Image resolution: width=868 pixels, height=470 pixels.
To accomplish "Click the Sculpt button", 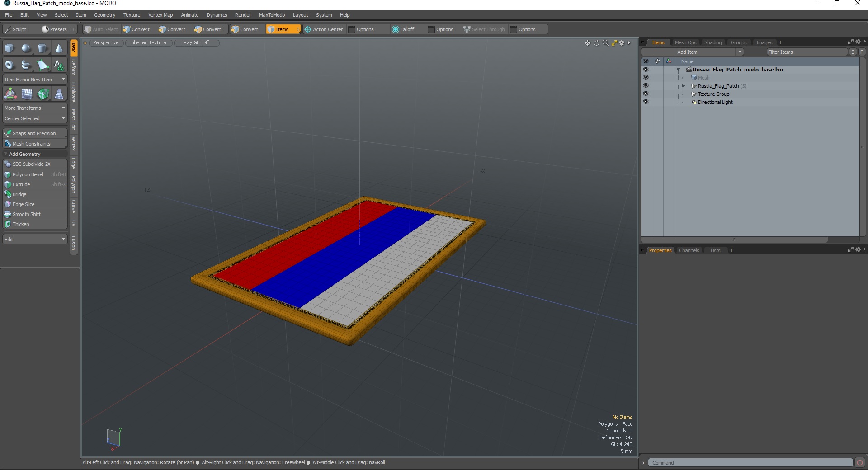I will (x=20, y=29).
